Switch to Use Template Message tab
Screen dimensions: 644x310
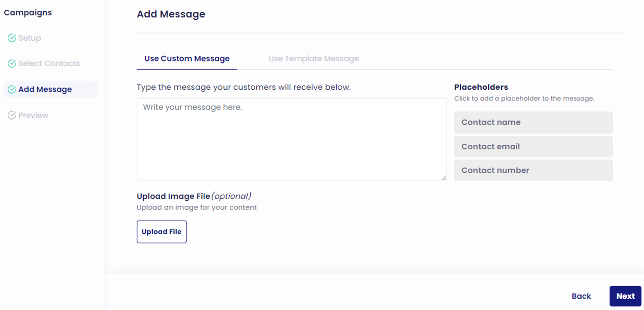[x=313, y=59]
